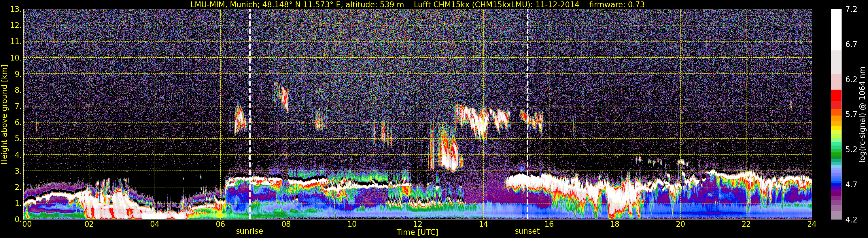Click the '20' time axis tick label
This screenshot has width=868, height=238.
680,224
